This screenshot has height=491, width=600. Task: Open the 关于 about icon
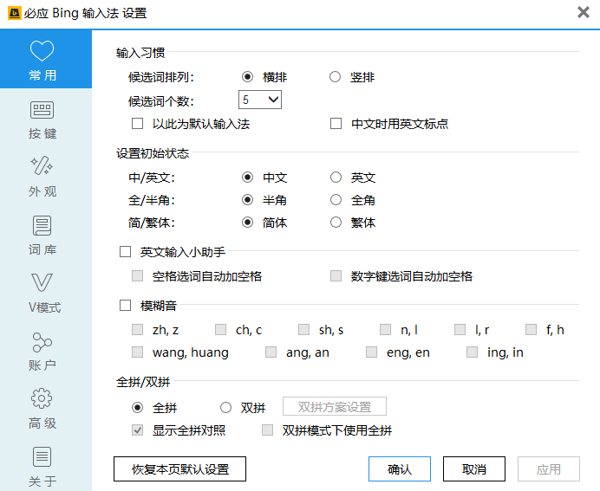pyautogui.click(x=43, y=457)
